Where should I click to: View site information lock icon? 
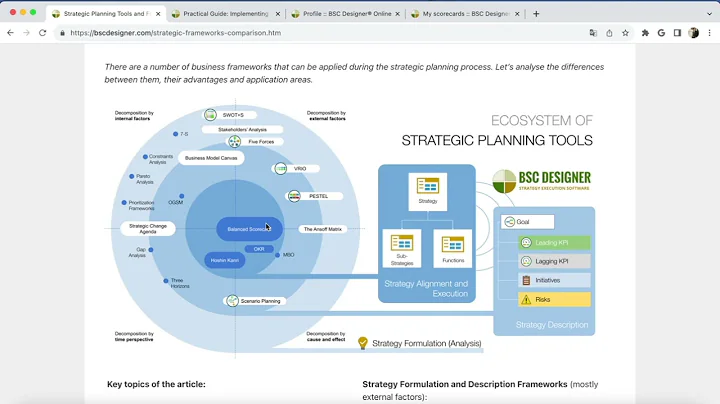62,33
